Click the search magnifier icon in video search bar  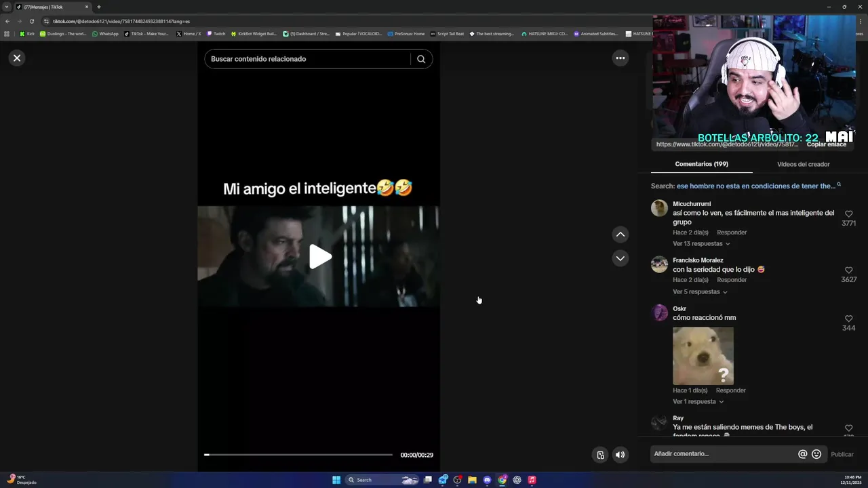(x=421, y=59)
